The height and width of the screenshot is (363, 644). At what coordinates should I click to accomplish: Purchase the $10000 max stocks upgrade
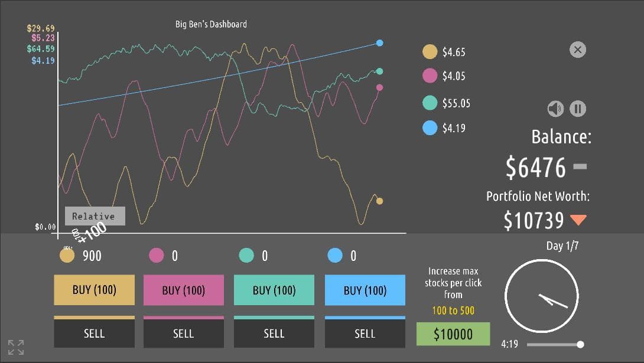click(x=453, y=334)
